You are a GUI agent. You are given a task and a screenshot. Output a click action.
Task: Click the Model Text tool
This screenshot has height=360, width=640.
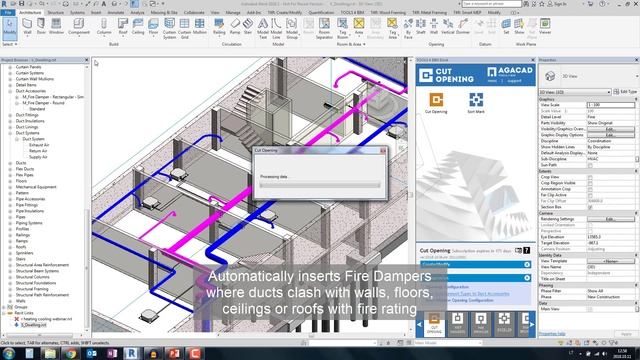[263, 29]
